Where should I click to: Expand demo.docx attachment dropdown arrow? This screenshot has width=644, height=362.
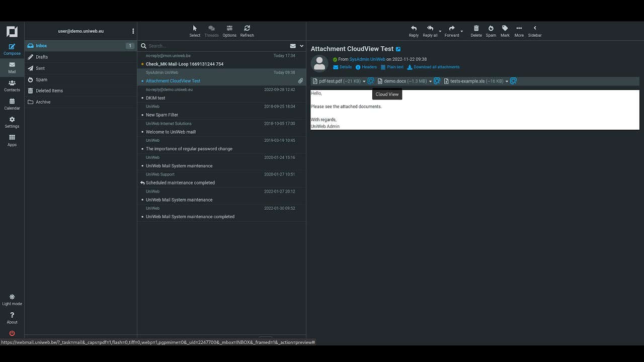point(430,81)
